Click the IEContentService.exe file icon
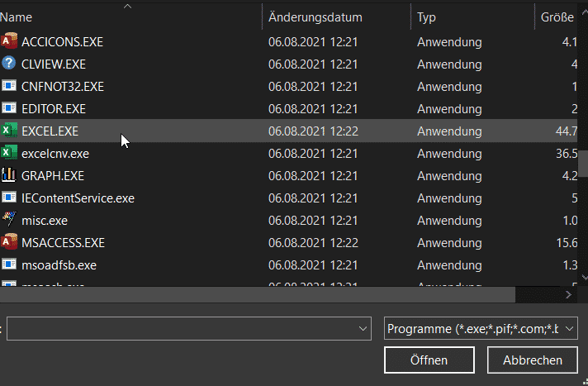588x386 pixels. (x=8, y=198)
